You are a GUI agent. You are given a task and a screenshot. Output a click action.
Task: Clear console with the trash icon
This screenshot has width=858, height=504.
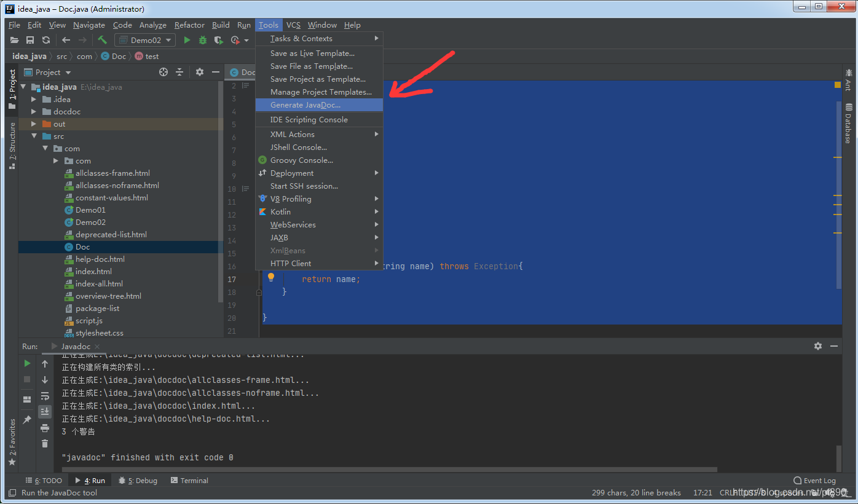(45, 444)
